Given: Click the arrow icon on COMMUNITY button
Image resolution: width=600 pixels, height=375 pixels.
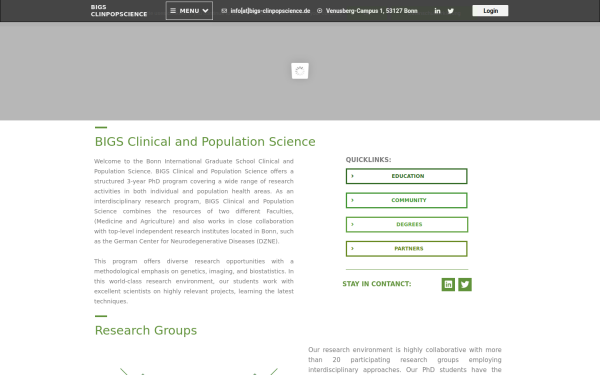Looking at the screenshot, I should pyautogui.click(x=352, y=200).
